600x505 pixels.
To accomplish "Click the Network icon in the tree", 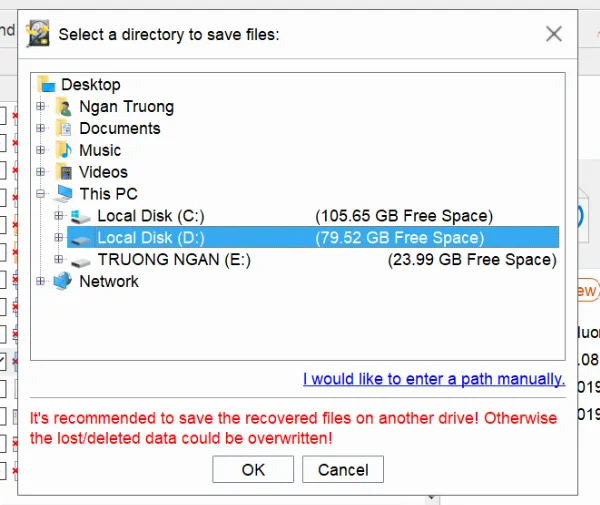I will [x=65, y=282].
